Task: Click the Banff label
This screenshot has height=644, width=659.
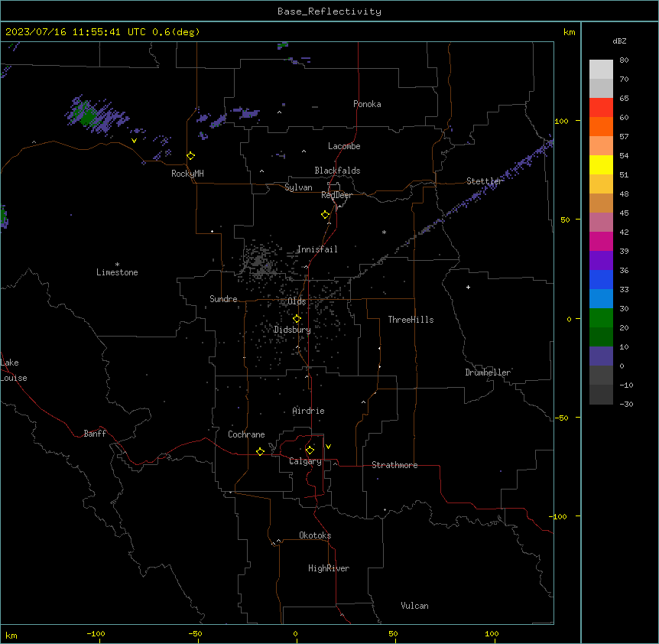Action: pos(95,434)
